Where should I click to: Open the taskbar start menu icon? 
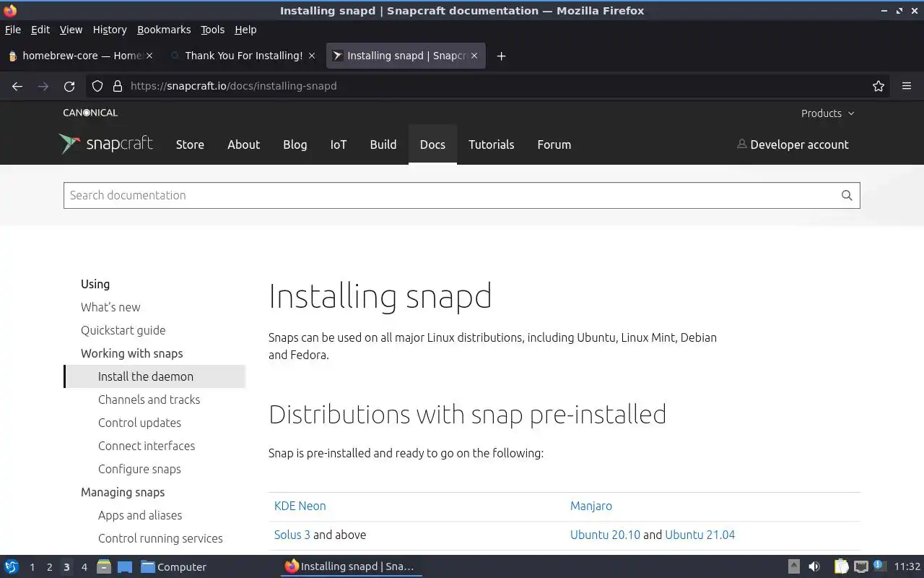tap(12, 566)
